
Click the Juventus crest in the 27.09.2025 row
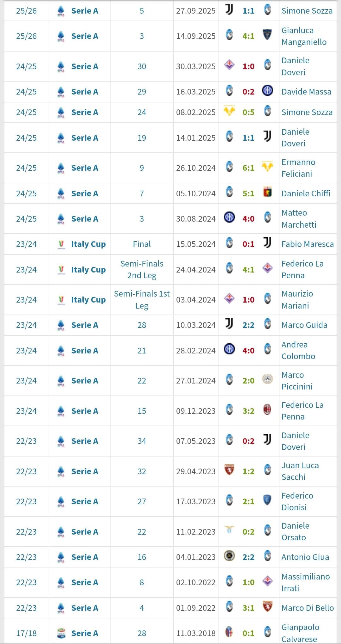(x=229, y=10)
